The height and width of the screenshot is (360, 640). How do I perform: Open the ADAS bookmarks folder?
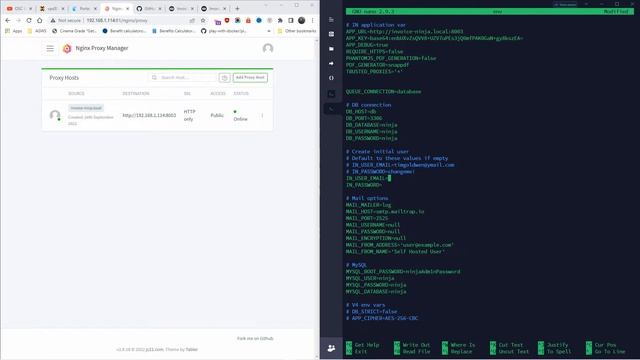pos(37,31)
